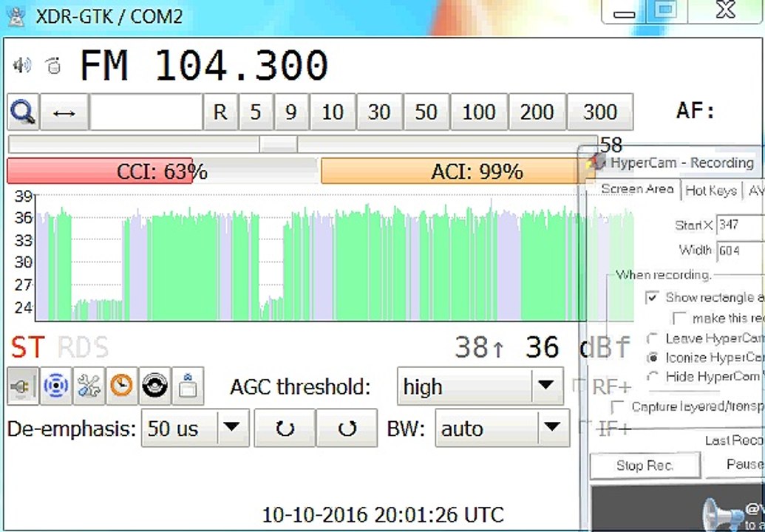Toggle the IF+ checkbox

[x=585, y=427]
